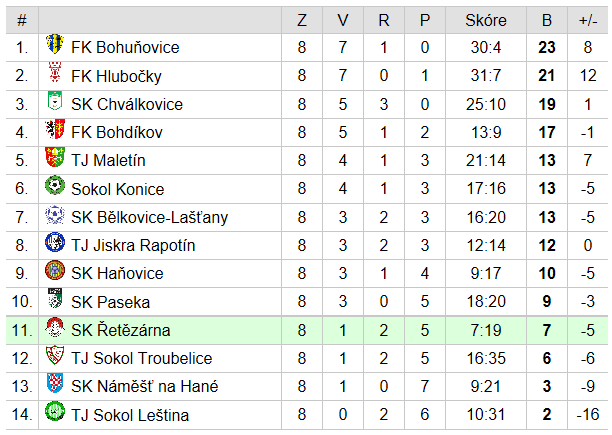
Task: Click the B points column header
Action: pyautogui.click(x=547, y=20)
